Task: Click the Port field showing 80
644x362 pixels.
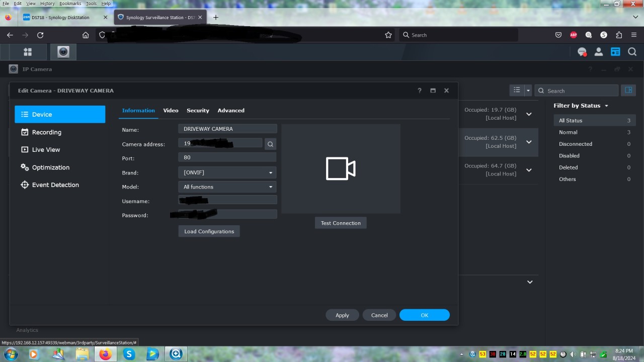Action: (x=227, y=157)
